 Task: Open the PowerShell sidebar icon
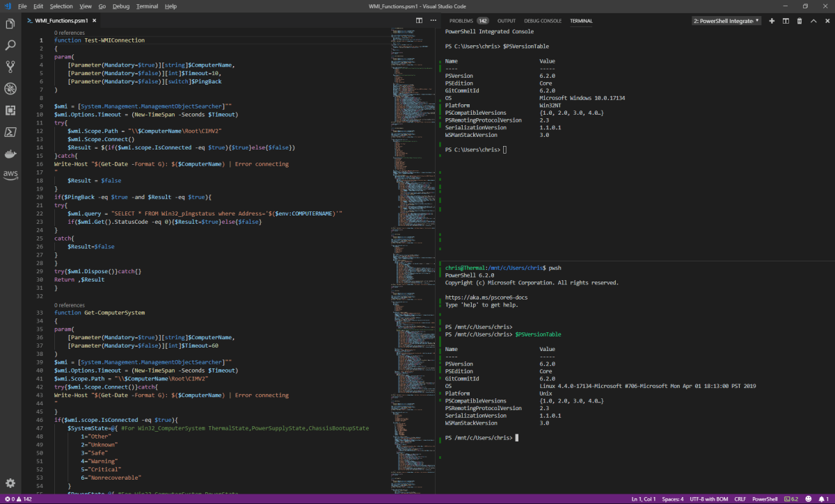click(10, 131)
